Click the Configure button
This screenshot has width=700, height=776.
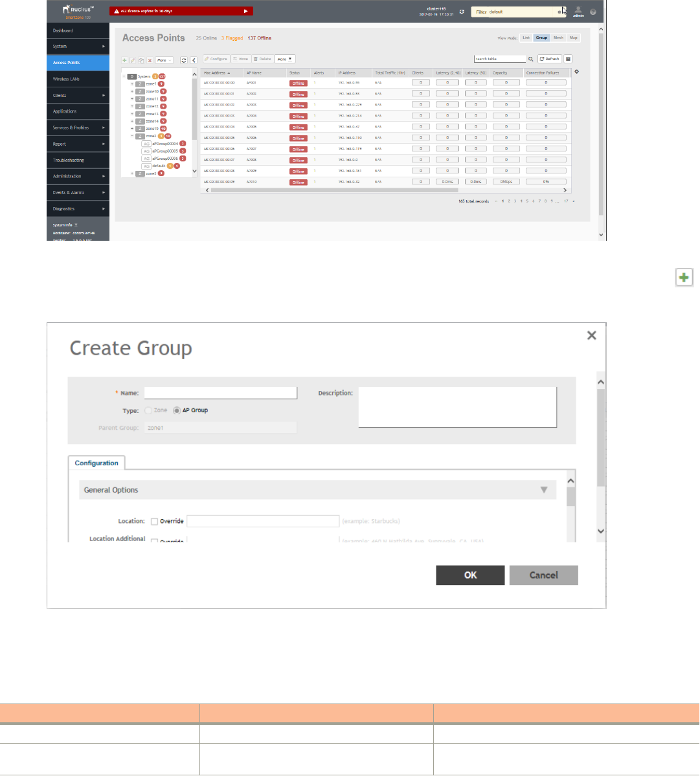point(216,59)
